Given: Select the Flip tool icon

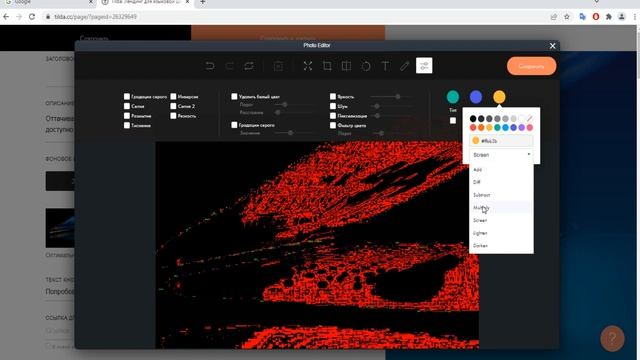Looking at the screenshot, I should (x=346, y=66).
